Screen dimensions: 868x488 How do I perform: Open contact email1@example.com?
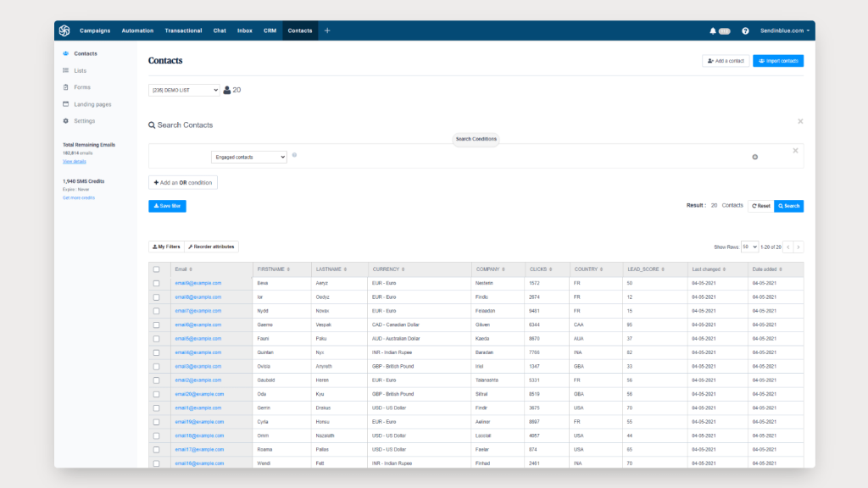point(198,408)
